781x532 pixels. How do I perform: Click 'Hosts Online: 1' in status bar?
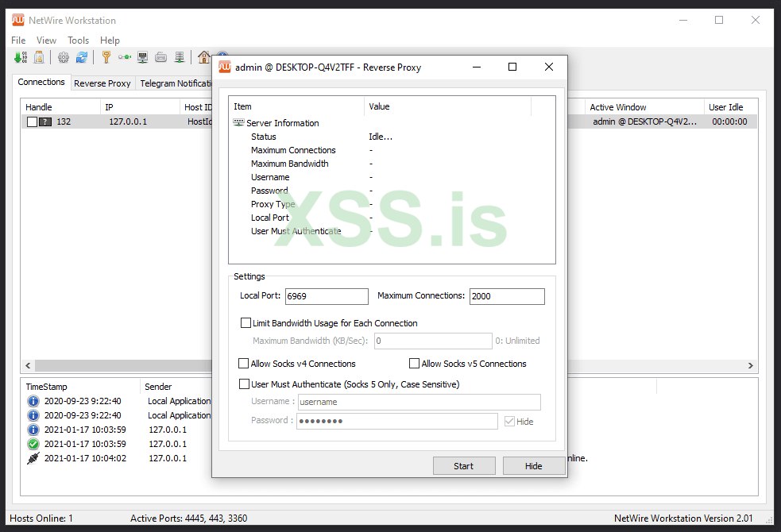pyautogui.click(x=41, y=518)
